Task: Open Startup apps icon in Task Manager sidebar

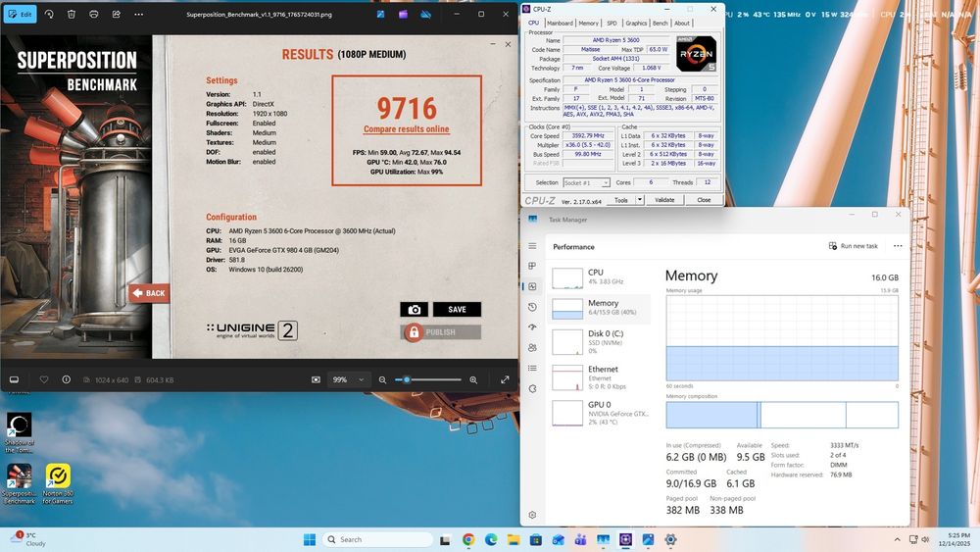Action: coord(532,326)
